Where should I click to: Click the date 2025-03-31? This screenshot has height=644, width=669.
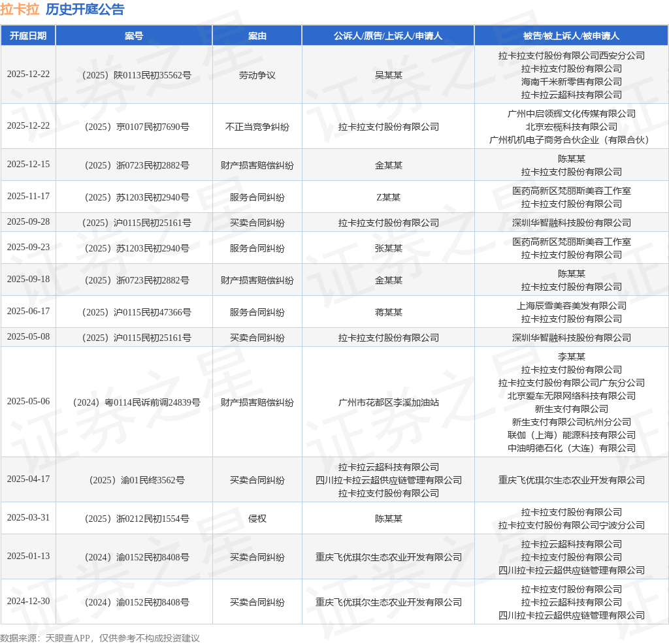pos(28,518)
